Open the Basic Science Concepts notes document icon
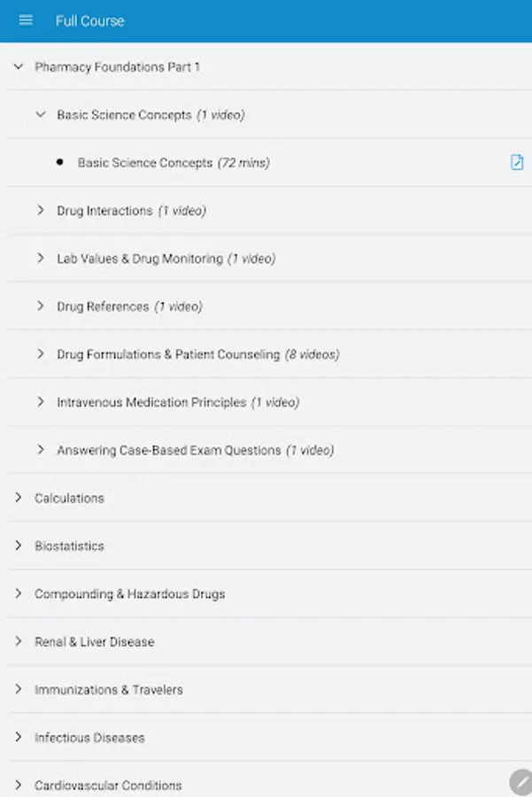 tap(517, 162)
